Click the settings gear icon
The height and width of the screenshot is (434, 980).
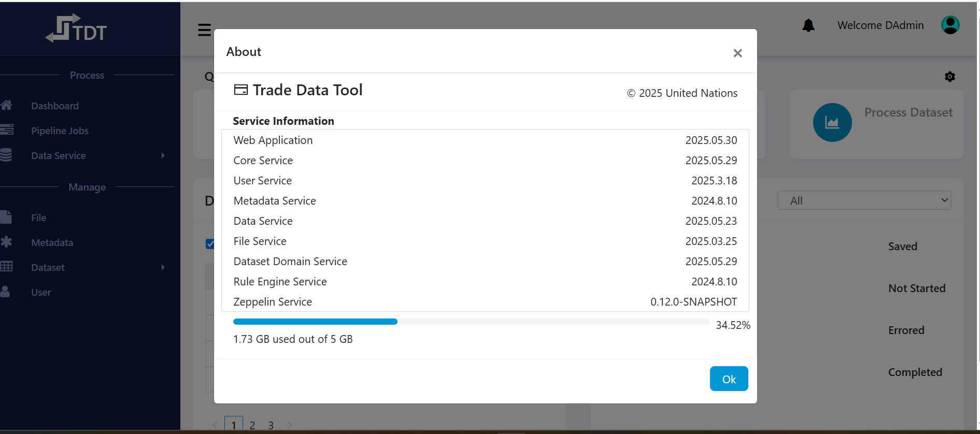(x=949, y=77)
